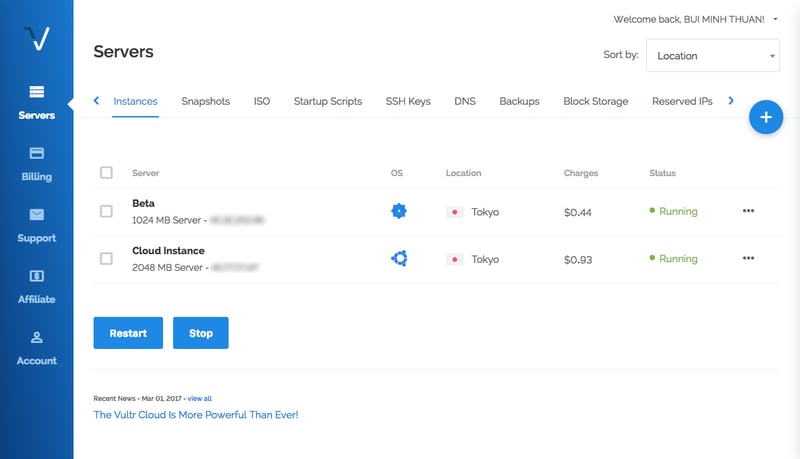Click the Restart button

click(x=128, y=333)
